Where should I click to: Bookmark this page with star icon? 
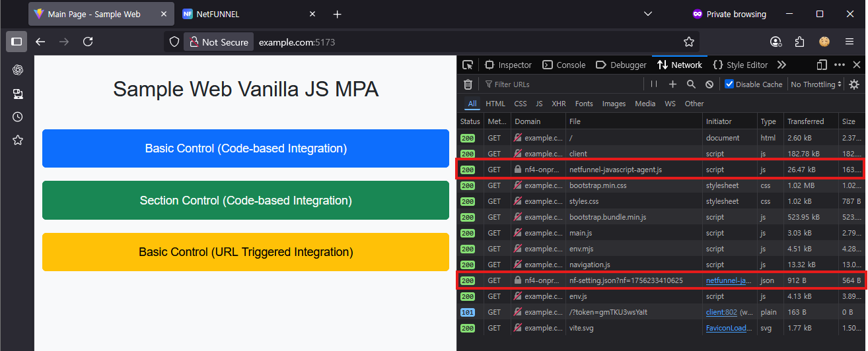tap(689, 42)
